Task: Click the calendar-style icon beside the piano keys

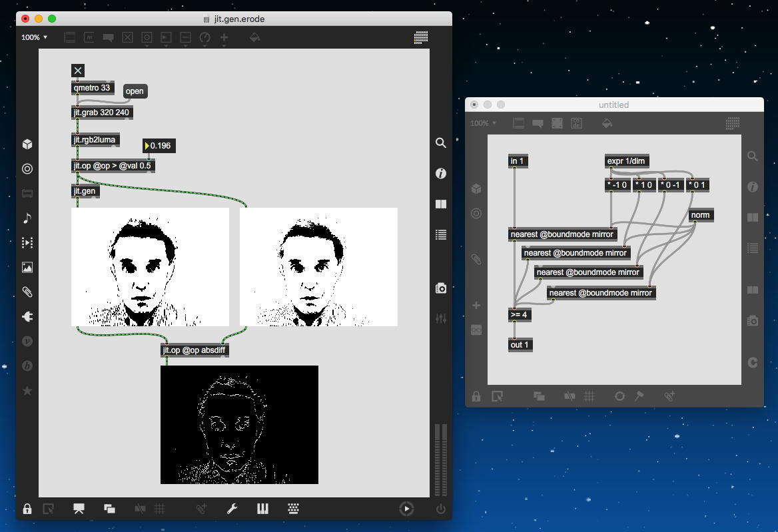Action: click(293, 509)
